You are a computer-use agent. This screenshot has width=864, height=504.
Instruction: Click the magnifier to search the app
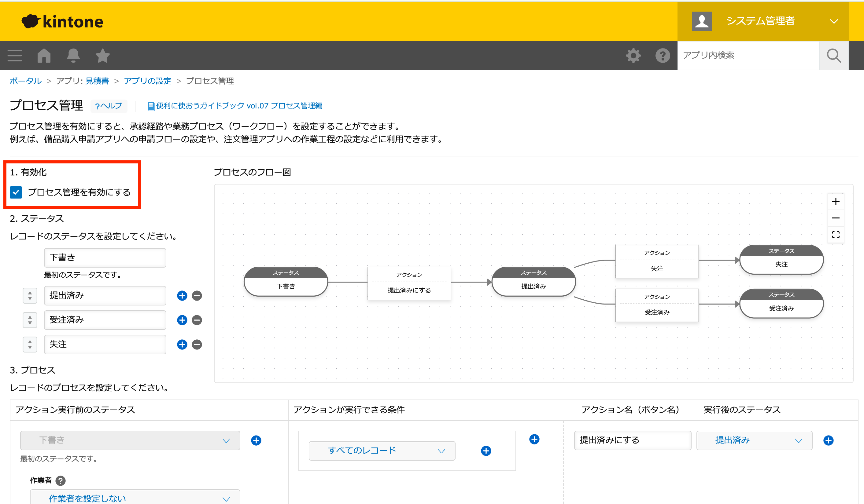833,55
